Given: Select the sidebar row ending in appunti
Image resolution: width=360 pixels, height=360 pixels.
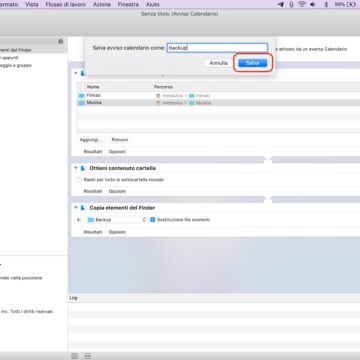Looking at the screenshot, I should tap(33, 58).
